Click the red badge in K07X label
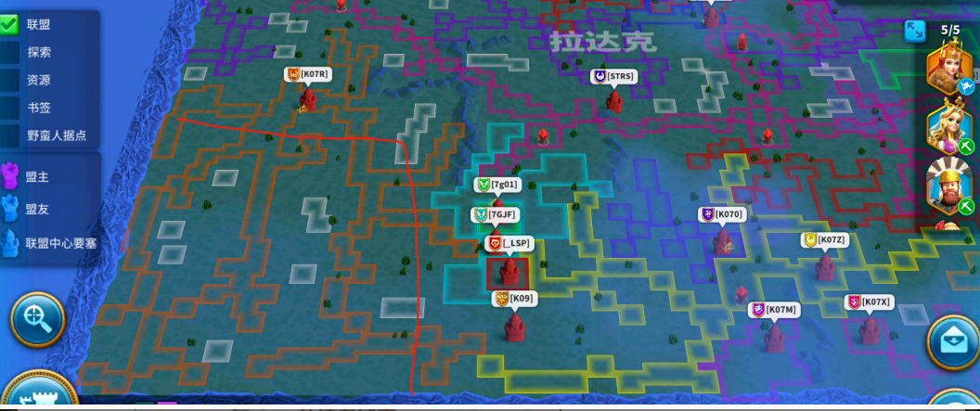The width and height of the screenshot is (980, 411). click(854, 302)
